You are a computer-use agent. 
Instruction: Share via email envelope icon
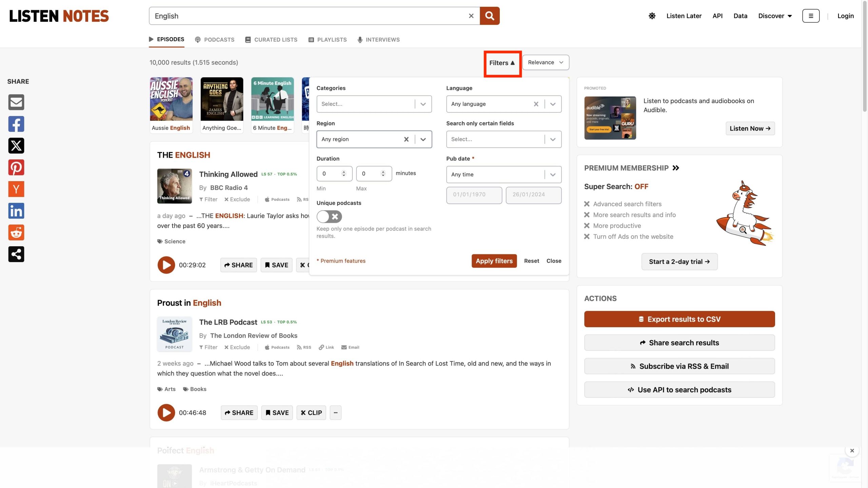[x=16, y=102]
